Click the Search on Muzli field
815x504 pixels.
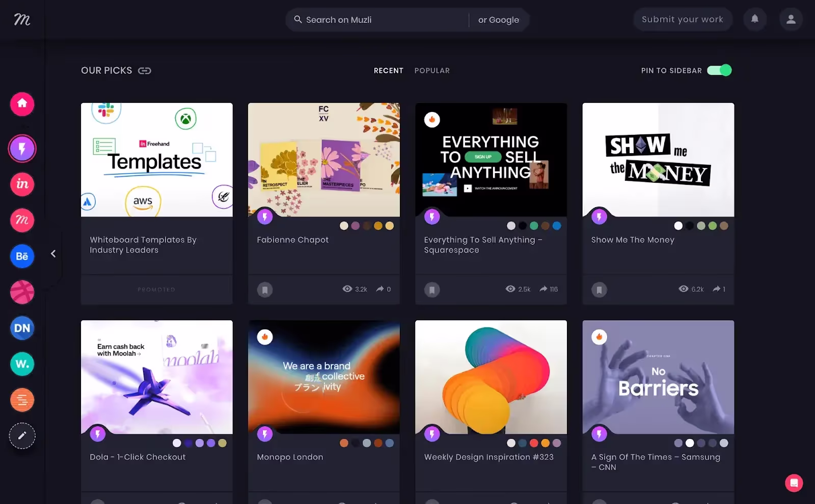click(377, 20)
